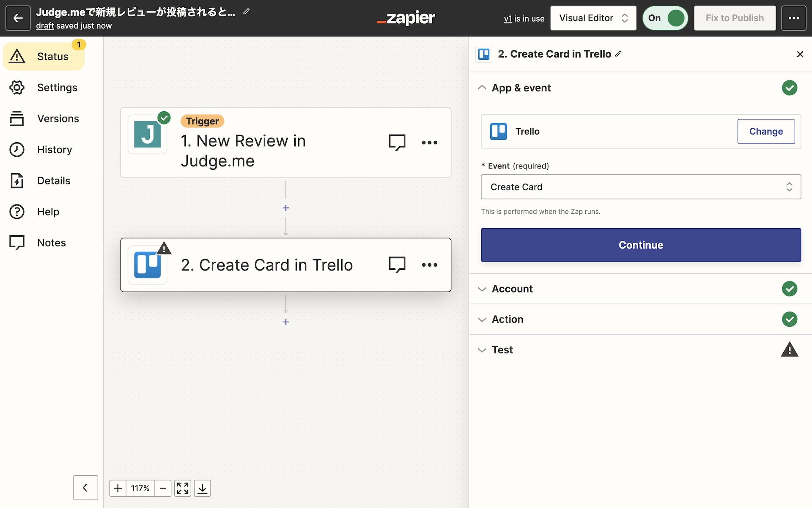Select the Trello step icon on the canvas
Image resolution: width=812 pixels, height=508 pixels.
(x=148, y=265)
